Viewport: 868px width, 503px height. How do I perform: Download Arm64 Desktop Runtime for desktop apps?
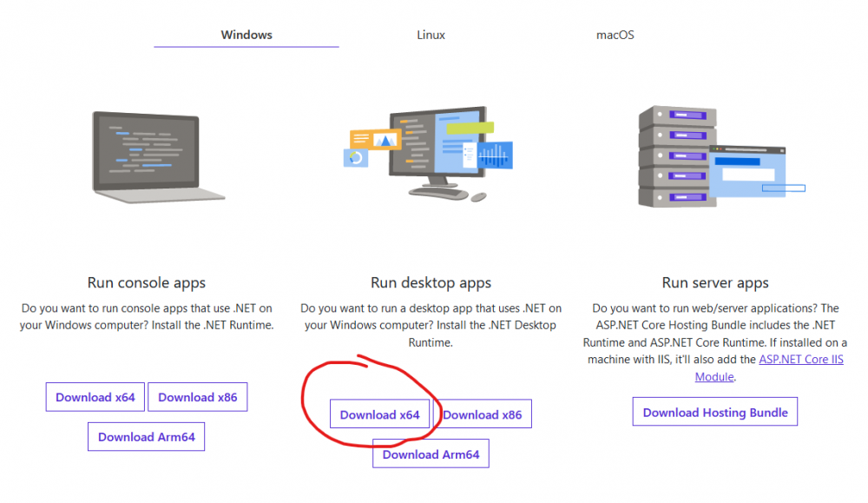point(431,454)
